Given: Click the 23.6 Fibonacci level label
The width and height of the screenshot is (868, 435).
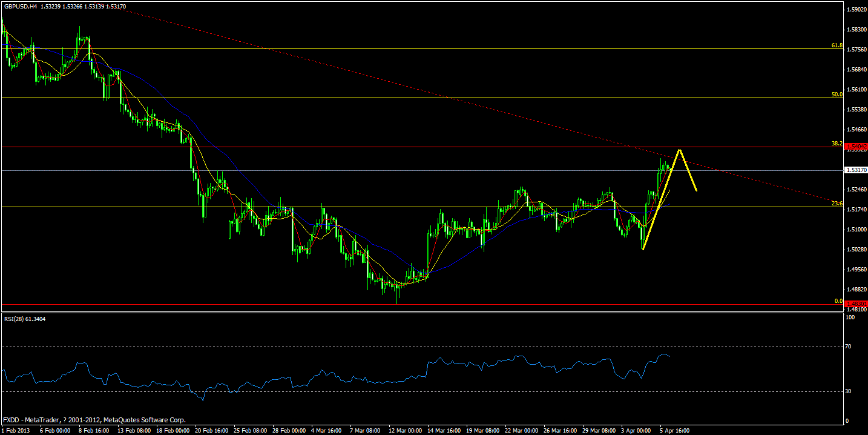Looking at the screenshot, I should click(x=837, y=203).
